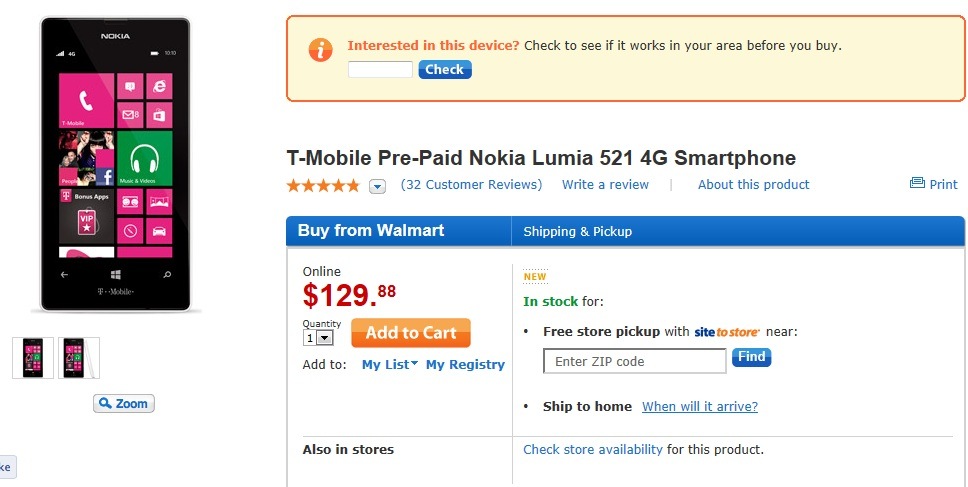The image size is (968, 487).
Task: Click the Find store button
Action: (x=751, y=357)
